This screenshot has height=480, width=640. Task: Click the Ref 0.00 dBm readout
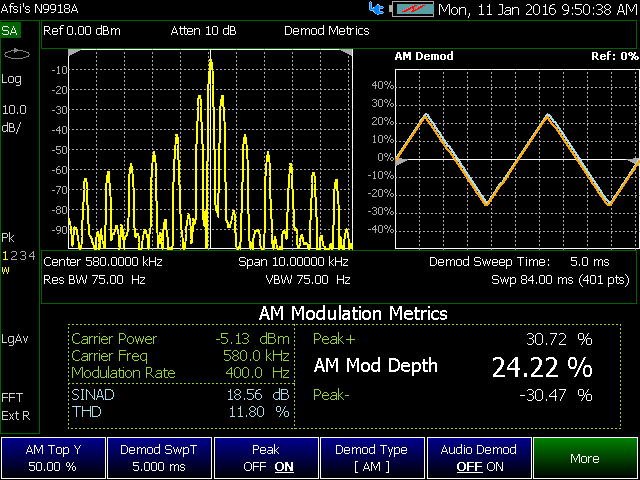click(82, 31)
